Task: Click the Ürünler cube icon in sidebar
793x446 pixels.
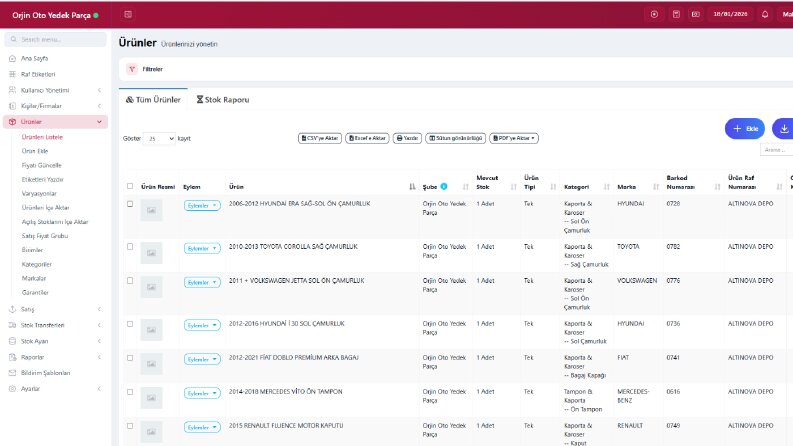Action: pos(12,122)
